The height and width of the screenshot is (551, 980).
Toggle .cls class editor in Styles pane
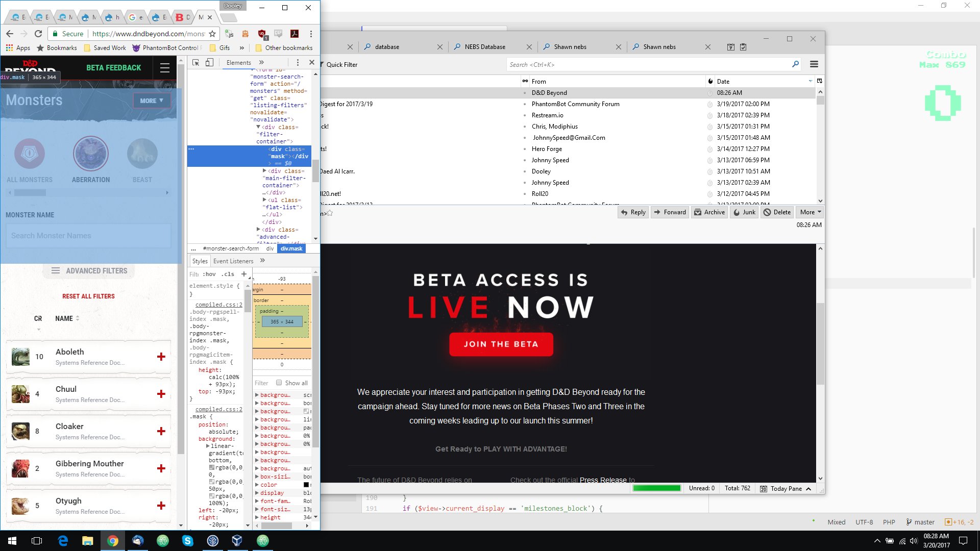point(229,274)
